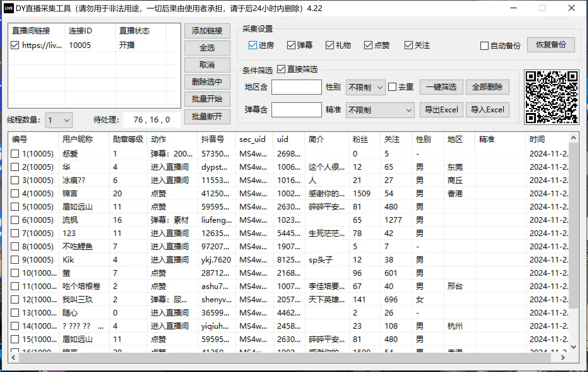This screenshot has width=588, height=372.
Task: Uncheck the 弹幕 capture setting
Action: 291,45
